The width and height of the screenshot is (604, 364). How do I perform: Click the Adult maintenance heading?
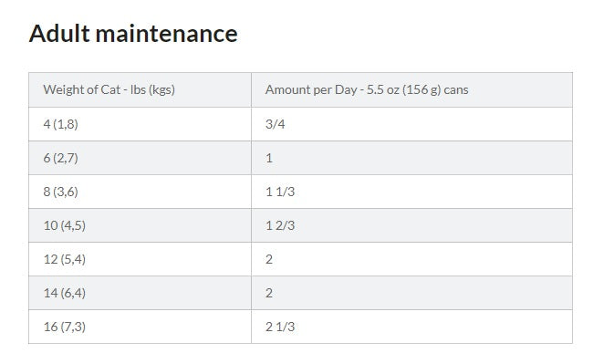133,34
